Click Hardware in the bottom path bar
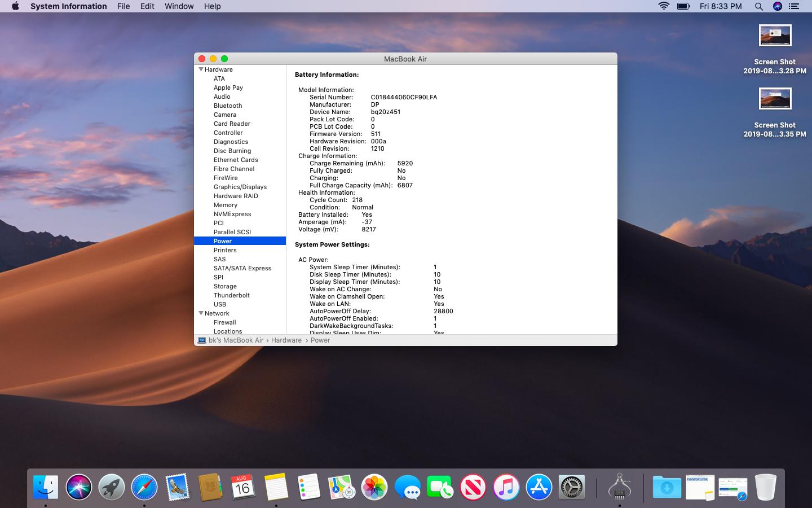This screenshot has height=508, width=812. (x=286, y=340)
